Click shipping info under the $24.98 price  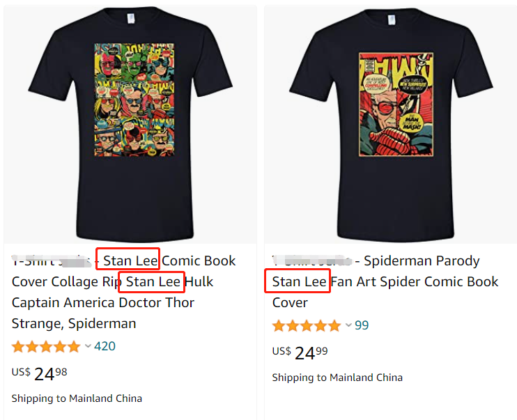pos(77,398)
